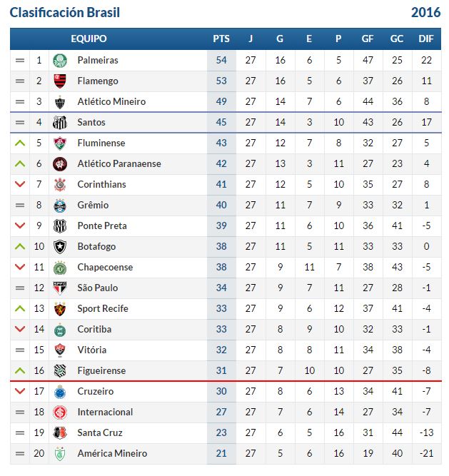The width and height of the screenshot is (449, 476).
Task: Click the green up arrow beside Fluminense
Action: 20,143
